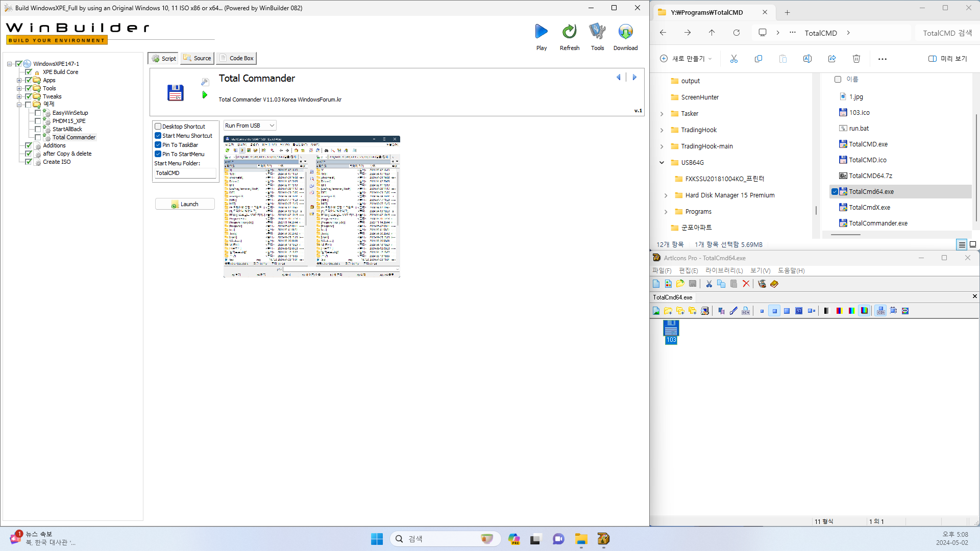Click the Windows Start button on taskbar
Viewport: 980px width, 551px height.
pyautogui.click(x=377, y=539)
